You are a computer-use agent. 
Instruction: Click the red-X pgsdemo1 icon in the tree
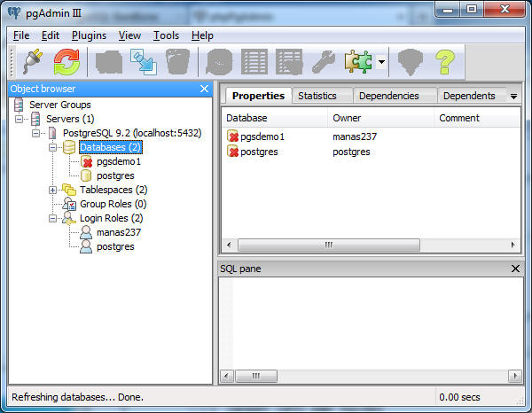tap(87, 161)
